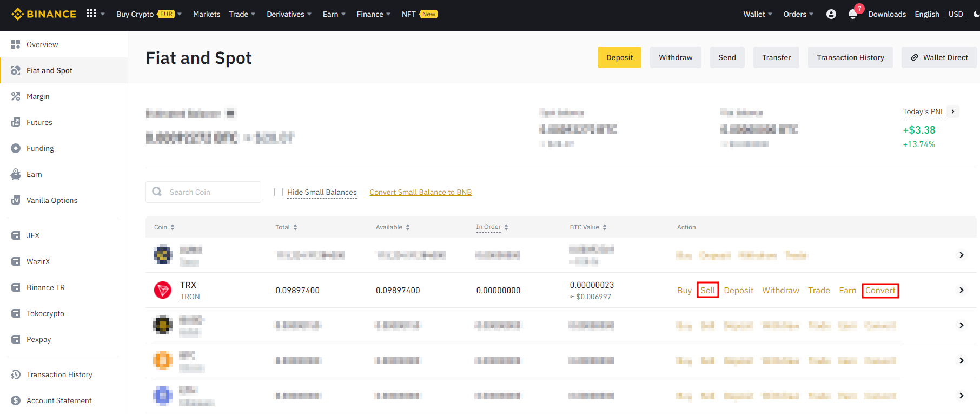Click the JEX sidebar icon
The image size is (980, 414).
[16, 235]
